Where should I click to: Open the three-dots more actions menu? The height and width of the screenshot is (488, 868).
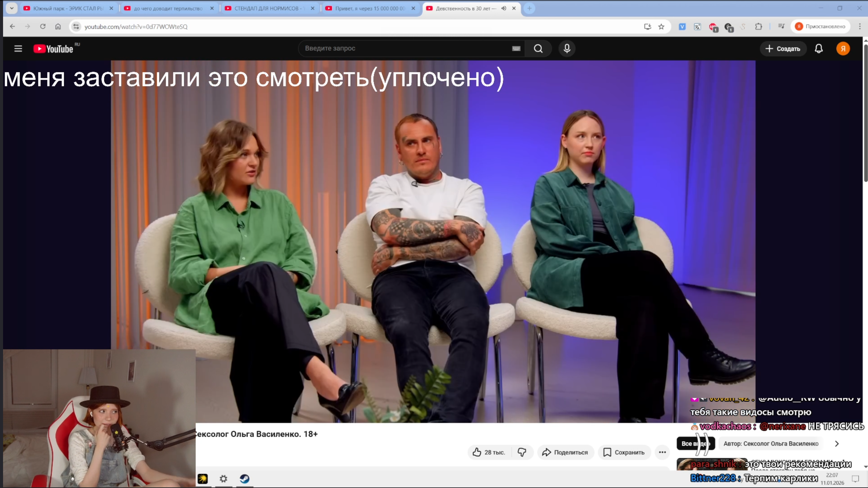[x=662, y=452]
